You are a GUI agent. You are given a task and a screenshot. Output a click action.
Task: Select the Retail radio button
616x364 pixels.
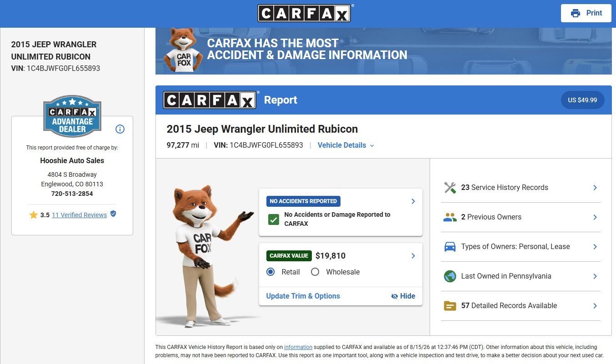coord(270,272)
